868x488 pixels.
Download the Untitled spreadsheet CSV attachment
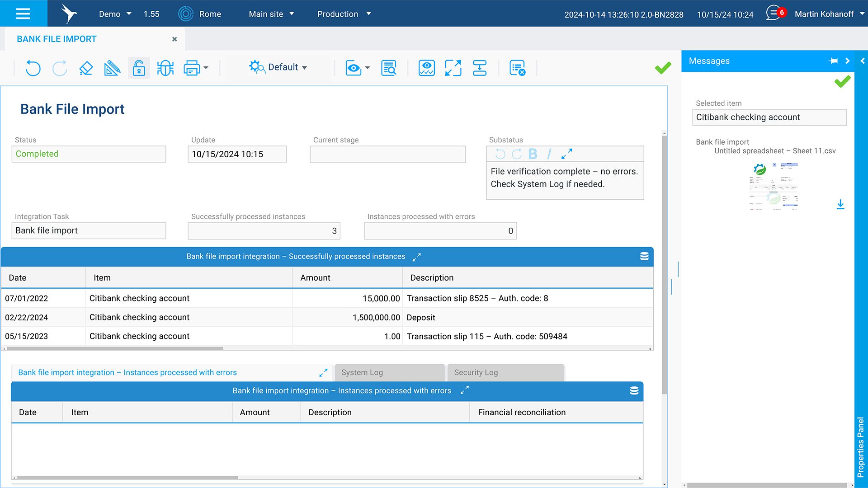(x=840, y=204)
